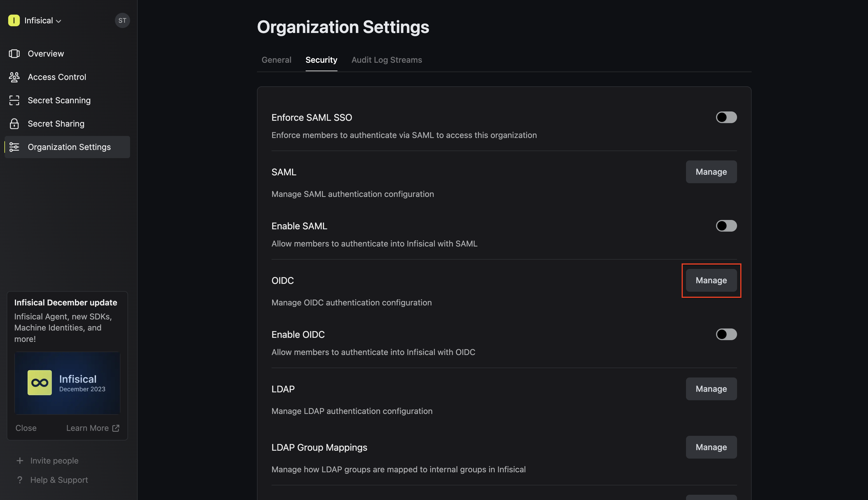Click the external link icon next to Learn More
Image resolution: width=868 pixels, height=500 pixels.
coord(116,428)
